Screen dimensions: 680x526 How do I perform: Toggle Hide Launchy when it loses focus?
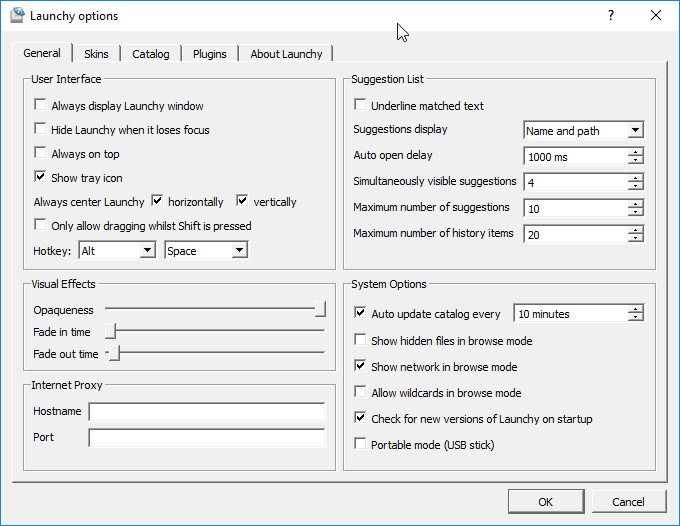tap(40, 128)
